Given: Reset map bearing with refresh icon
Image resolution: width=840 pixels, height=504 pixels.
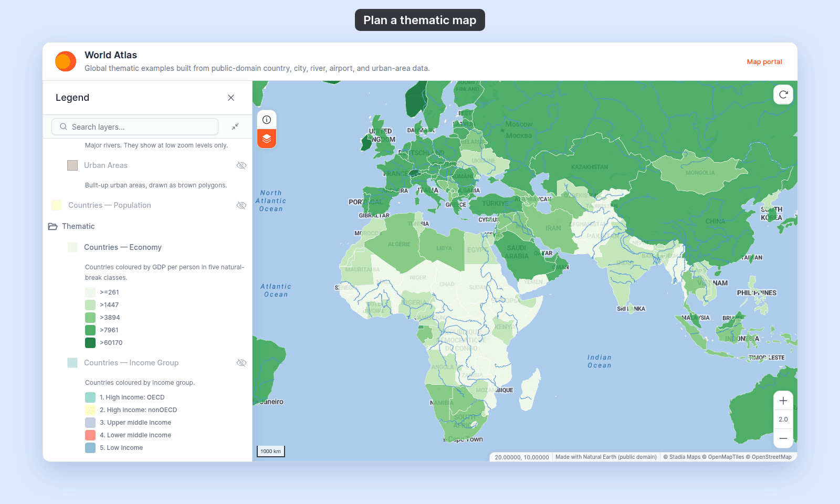Looking at the screenshot, I should (x=783, y=94).
